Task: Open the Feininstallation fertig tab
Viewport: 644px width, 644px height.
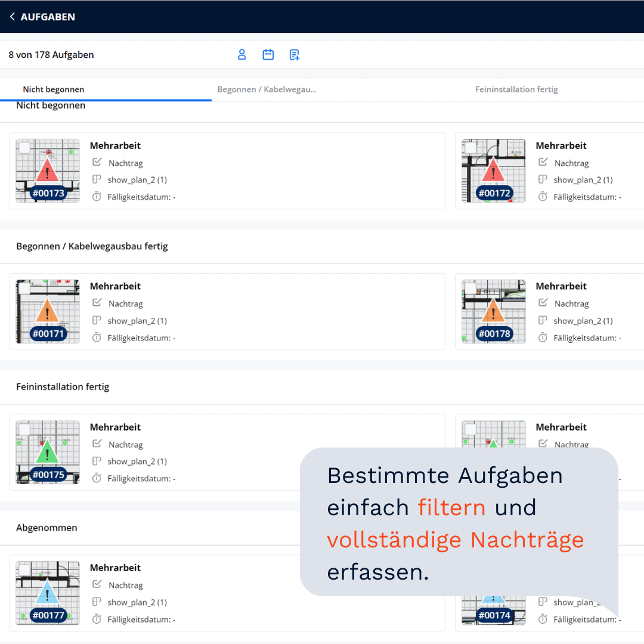Action: 516,89
